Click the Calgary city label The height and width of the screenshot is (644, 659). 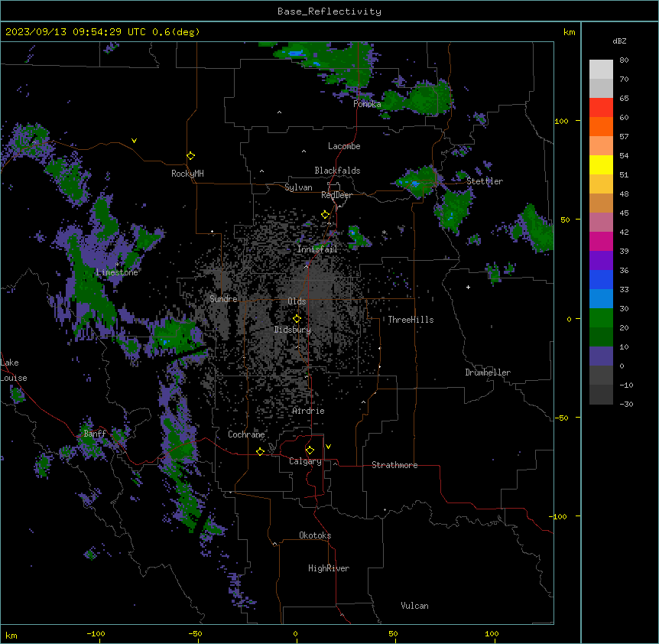[x=305, y=461]
